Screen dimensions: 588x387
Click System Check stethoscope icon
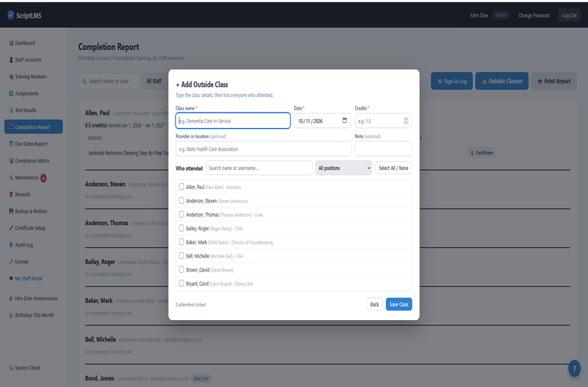tap(11, 368)
